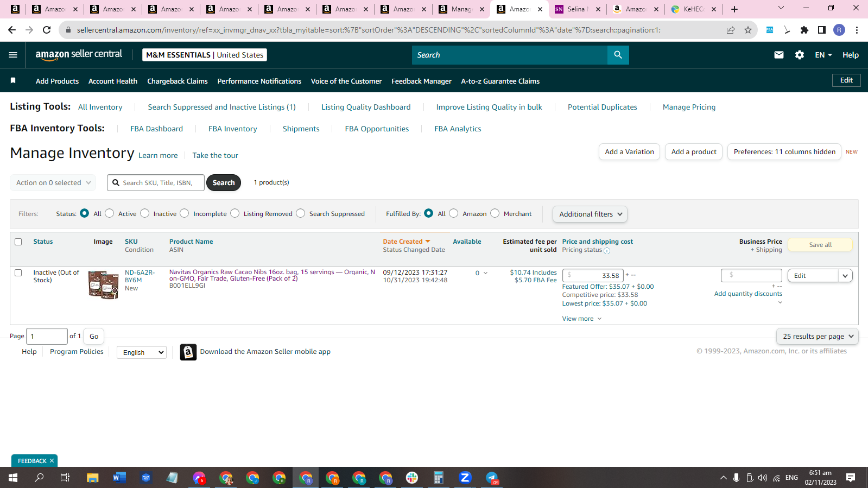Click the Amazon app logo in footer
This screenshot has height=488, width=868.
pos(188,352)
